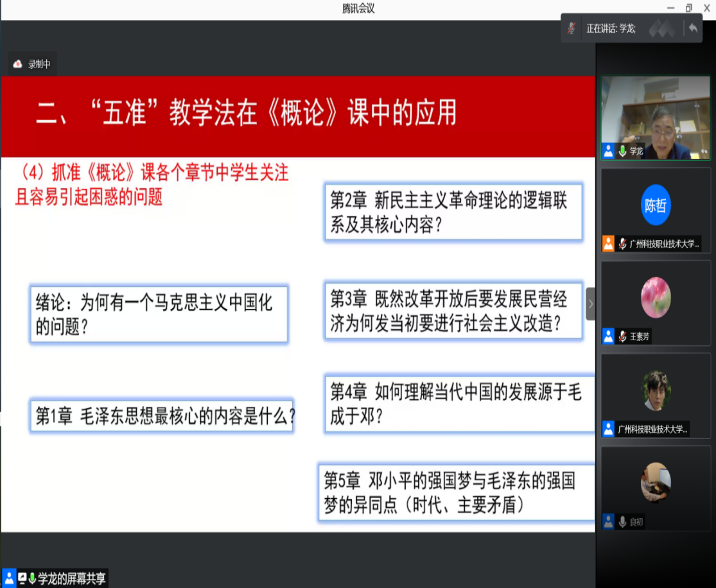The height and width of the screenshot is (588, 716).
Task: Click the 正在讲话: 学龙 speaker indicator
Action: click(x=611, y=29)
